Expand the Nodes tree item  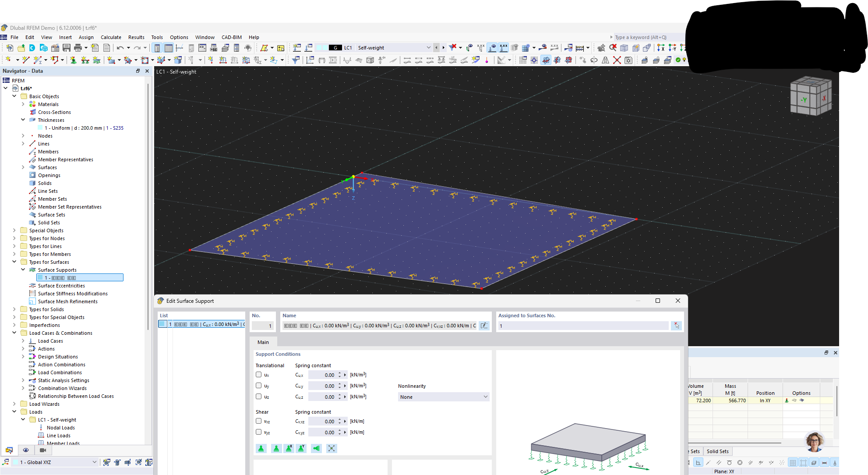click(x=23, y=136)
